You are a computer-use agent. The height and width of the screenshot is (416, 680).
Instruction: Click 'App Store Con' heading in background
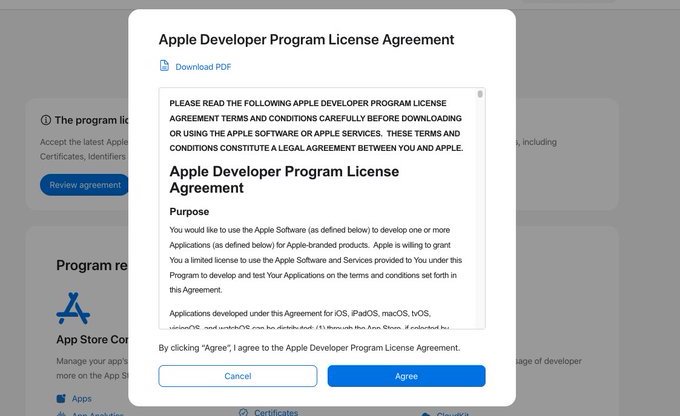pyautogui.click(x=92, y=340)
